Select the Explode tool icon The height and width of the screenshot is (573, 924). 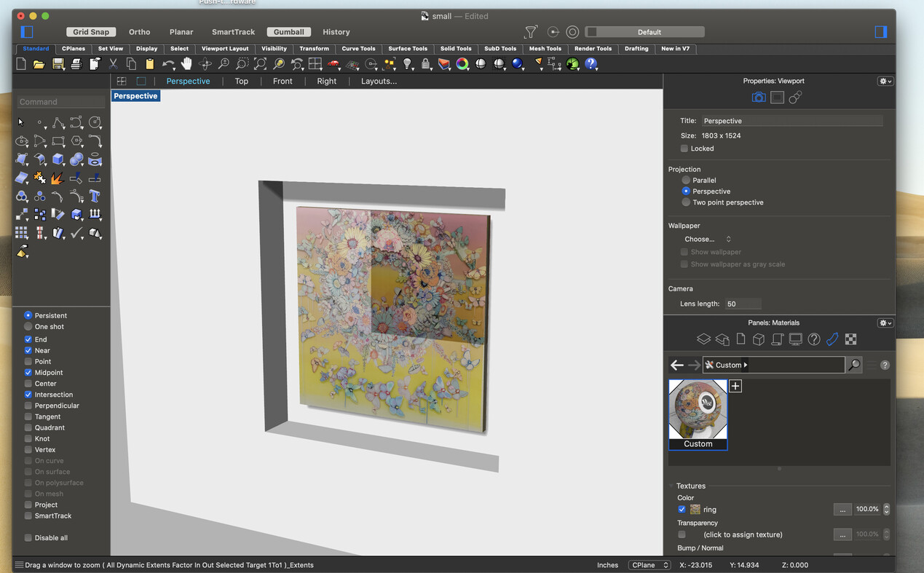pyautogui.click(x=58, y=178)
